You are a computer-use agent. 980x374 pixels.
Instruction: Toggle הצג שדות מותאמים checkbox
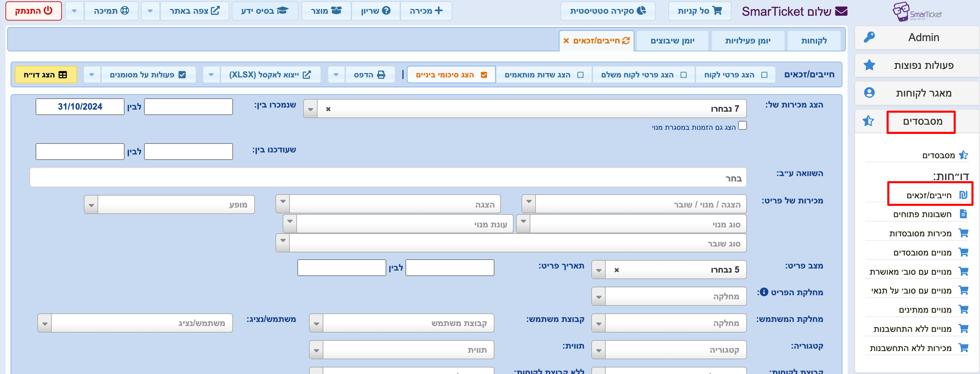coord(580,75)
